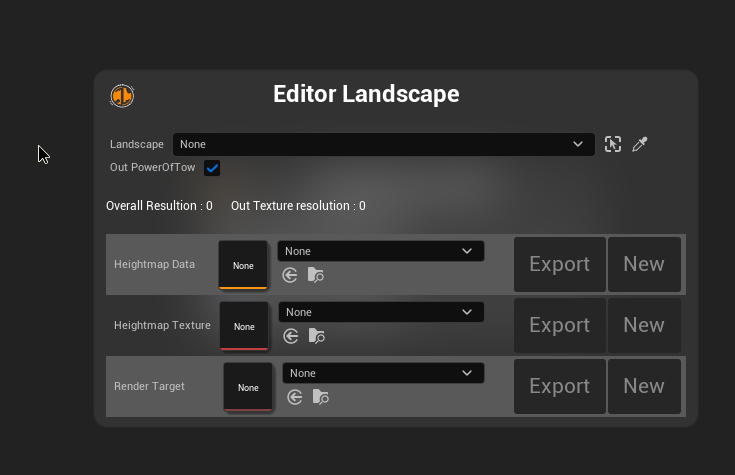735x475 pixels.
Task: Open the Landscape dropdown
Action: pyautogui.click(x=383, y=144)
